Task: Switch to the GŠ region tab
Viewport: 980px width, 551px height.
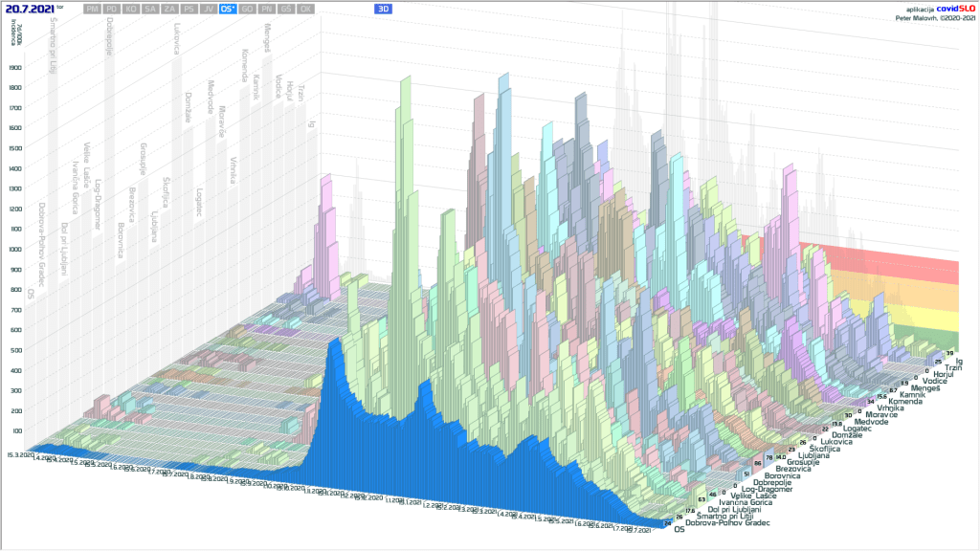Action: point(285,9)
